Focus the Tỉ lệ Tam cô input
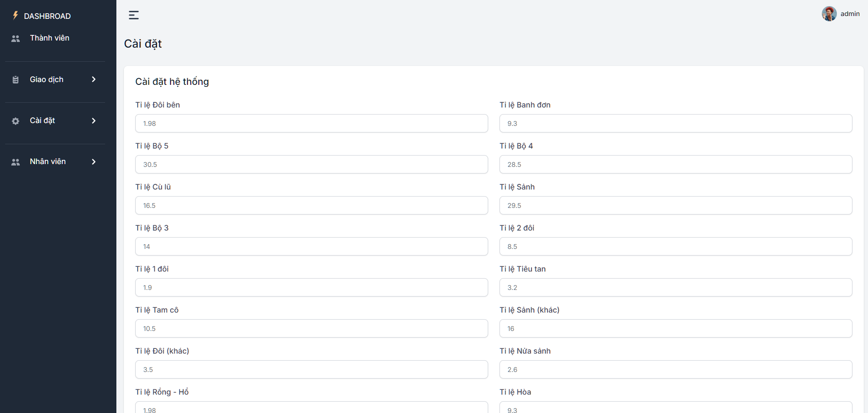 pos(311,329)
